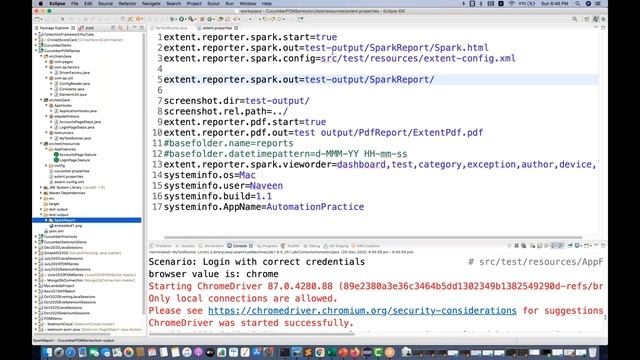Switch to the Package Explorer tab
Screen dimensions: 640x360
54,28
